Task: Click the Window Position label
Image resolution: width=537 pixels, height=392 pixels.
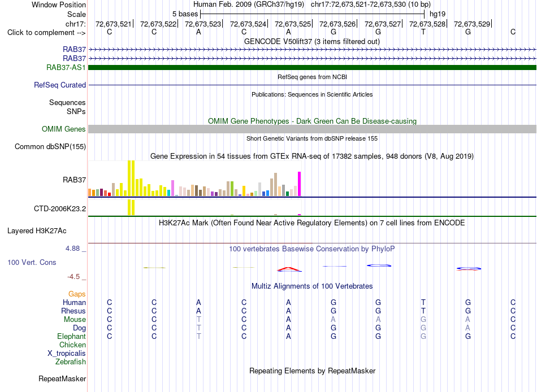Action: (59, 5)
